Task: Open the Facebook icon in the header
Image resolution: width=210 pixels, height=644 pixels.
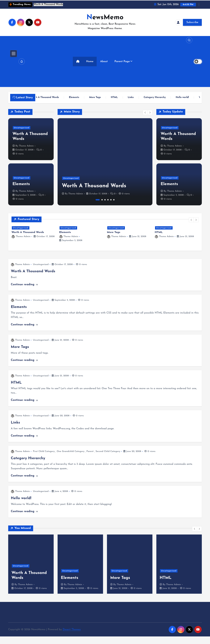Action: pos(12,22)
